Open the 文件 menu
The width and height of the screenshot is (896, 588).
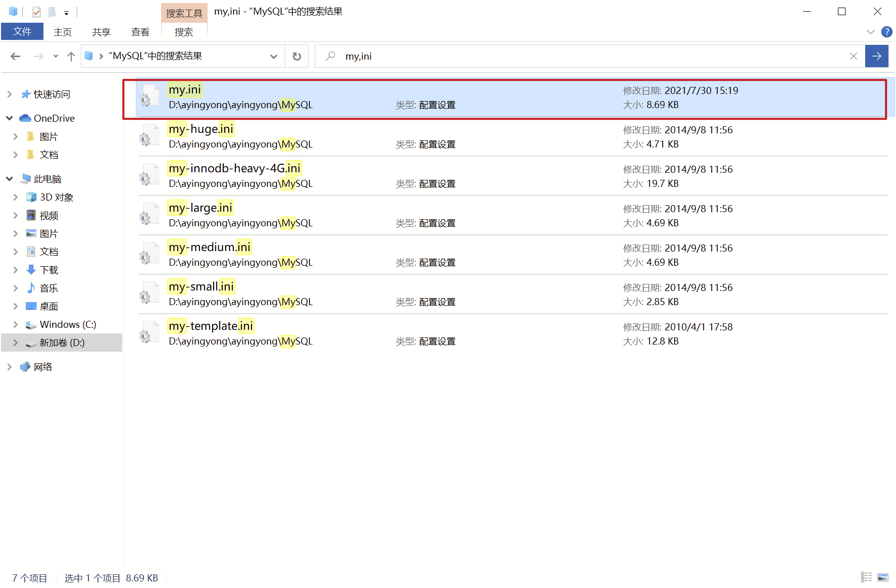(22, 32)
